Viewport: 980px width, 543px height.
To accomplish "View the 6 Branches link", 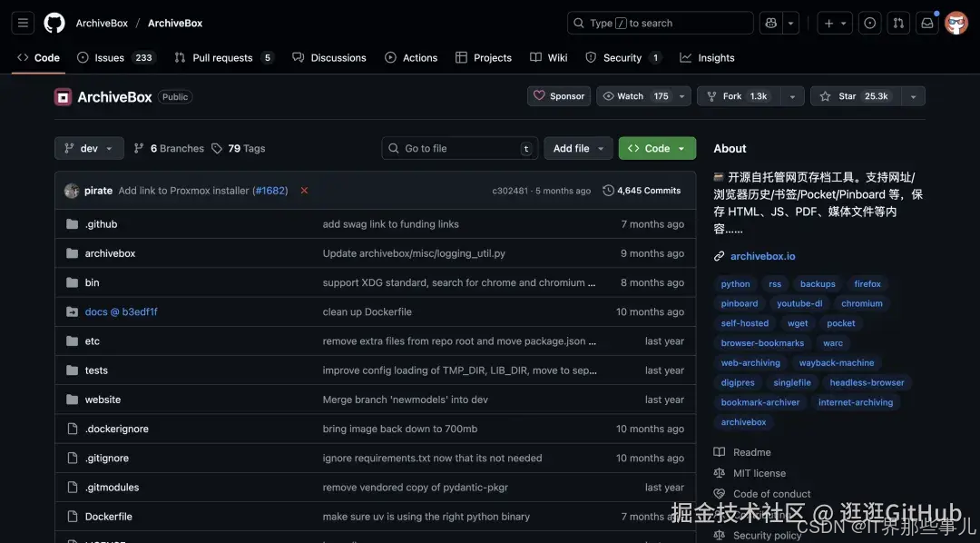I will pyautogui.click(x=169, y=148).
